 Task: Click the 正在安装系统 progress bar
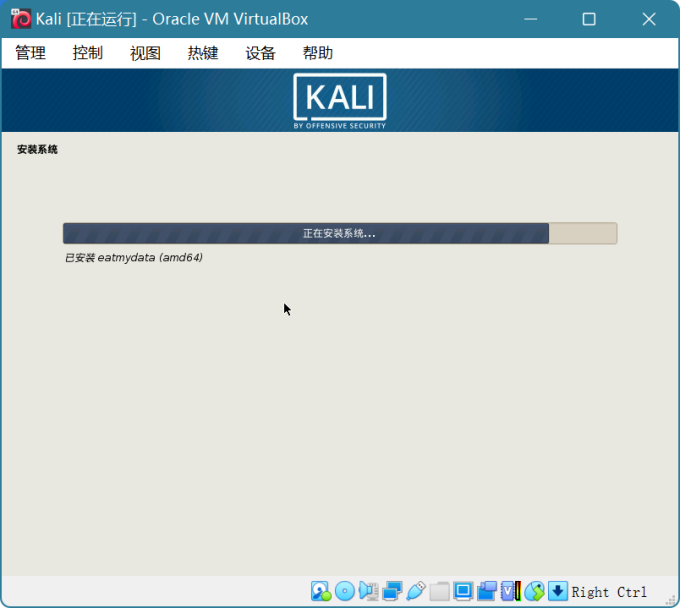(340, 233)
